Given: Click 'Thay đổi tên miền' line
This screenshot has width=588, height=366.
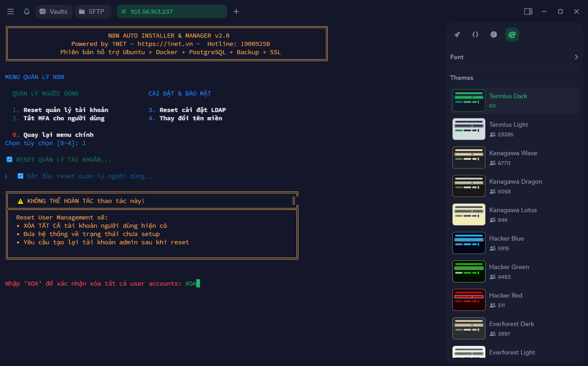Looking at the screenshot, I should (x=191, y=118).
